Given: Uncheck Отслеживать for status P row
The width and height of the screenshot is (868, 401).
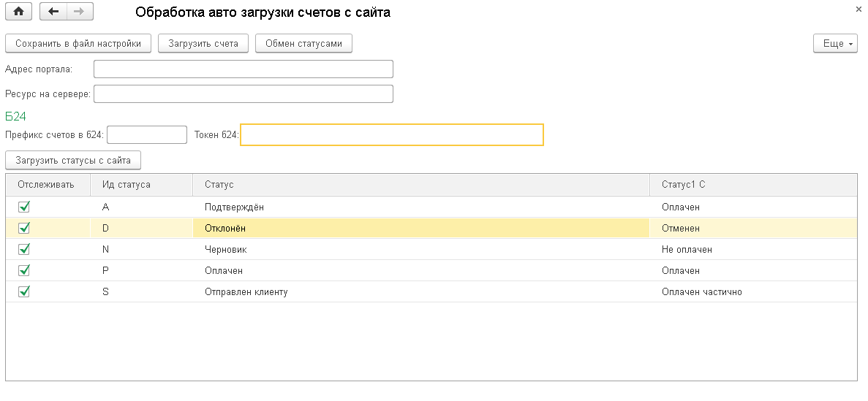Looking at the screenshot, I should point(24,270).
